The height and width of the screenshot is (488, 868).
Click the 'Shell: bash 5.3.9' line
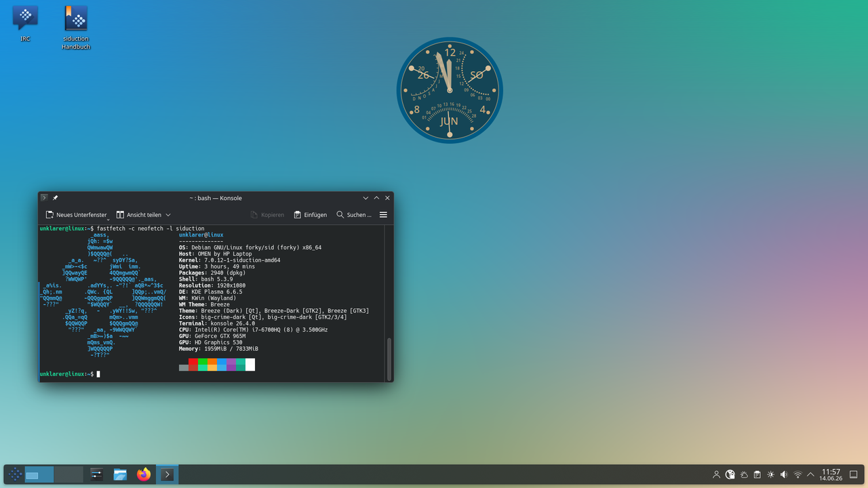pos(205,279)
